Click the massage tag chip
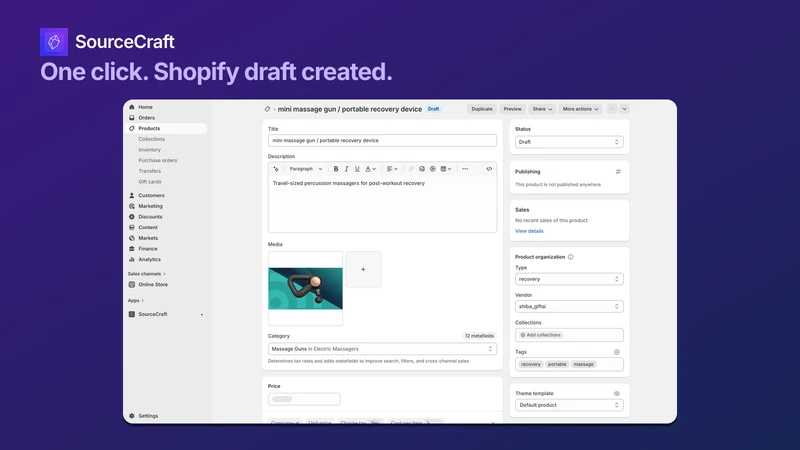Image resolution: width=800 pixels, height=450 pixels. click(x=583, y=364)
